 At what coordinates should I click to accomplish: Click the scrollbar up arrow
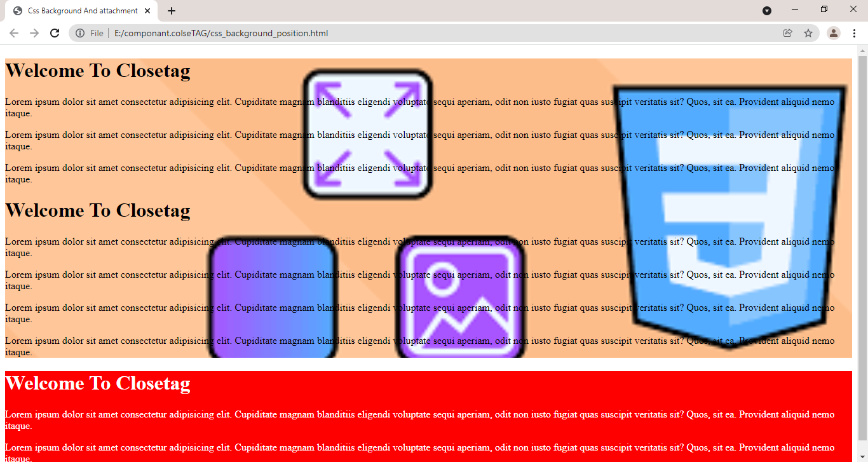pos(862,50)
